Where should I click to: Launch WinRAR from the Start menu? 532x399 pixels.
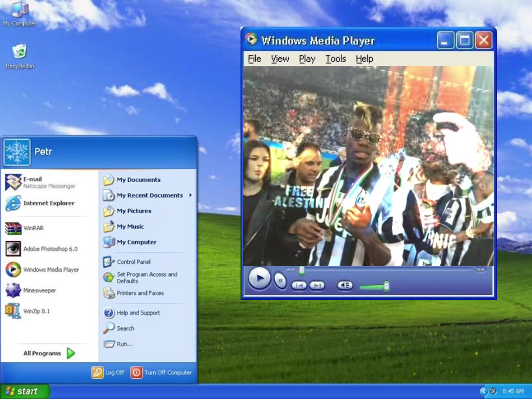[x=24, y=228]
